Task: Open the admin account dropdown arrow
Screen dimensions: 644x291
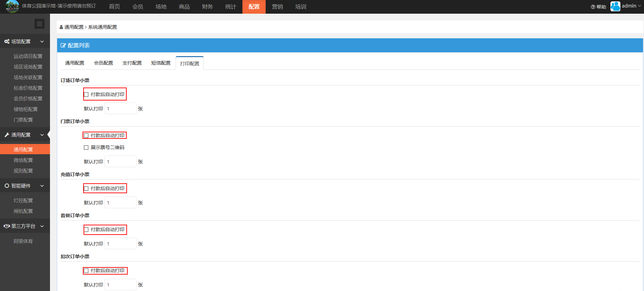Action: [639, 6]
